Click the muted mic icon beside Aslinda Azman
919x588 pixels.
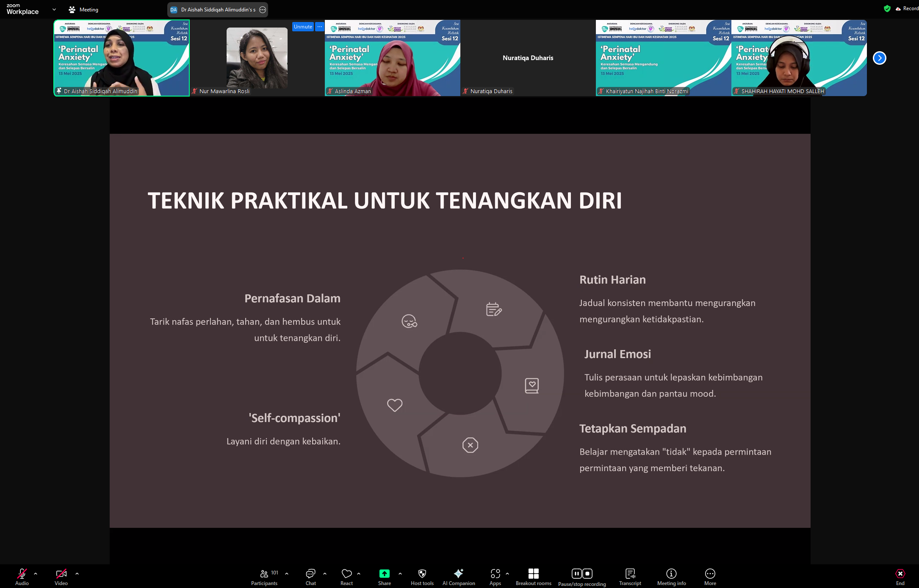coord(330,91)
